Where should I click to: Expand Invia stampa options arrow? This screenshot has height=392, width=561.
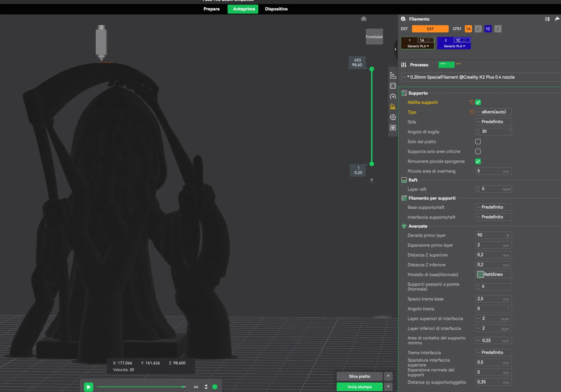(388, 387)
